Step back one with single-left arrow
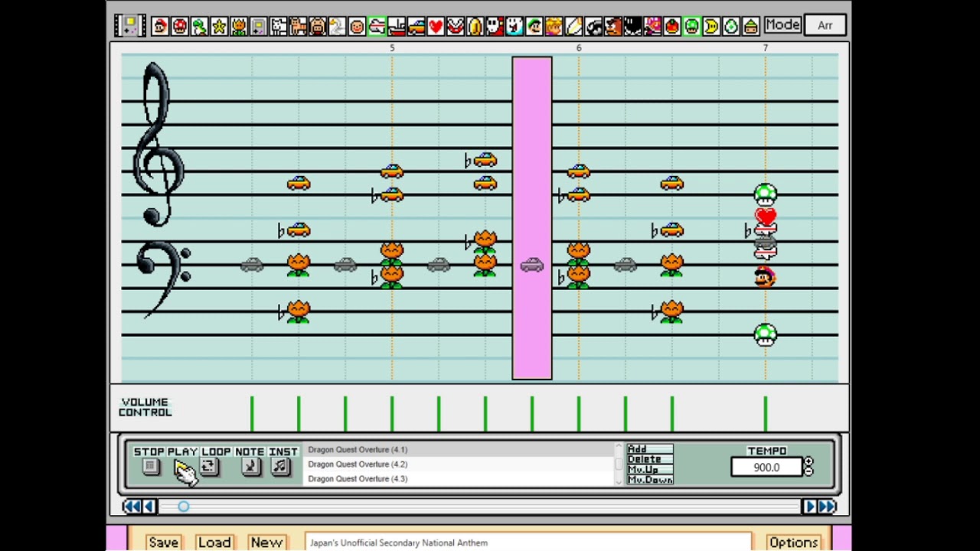The height and width of the screenshot is (551, 980). click(149, 507)
